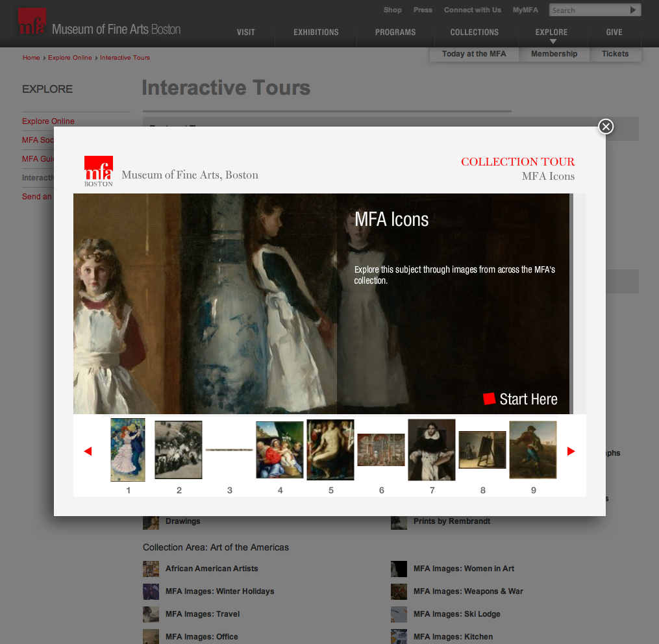This screenshot has height=644, width=659.
Task: Close the collection tour popup
Action: (x=606, y=127)
